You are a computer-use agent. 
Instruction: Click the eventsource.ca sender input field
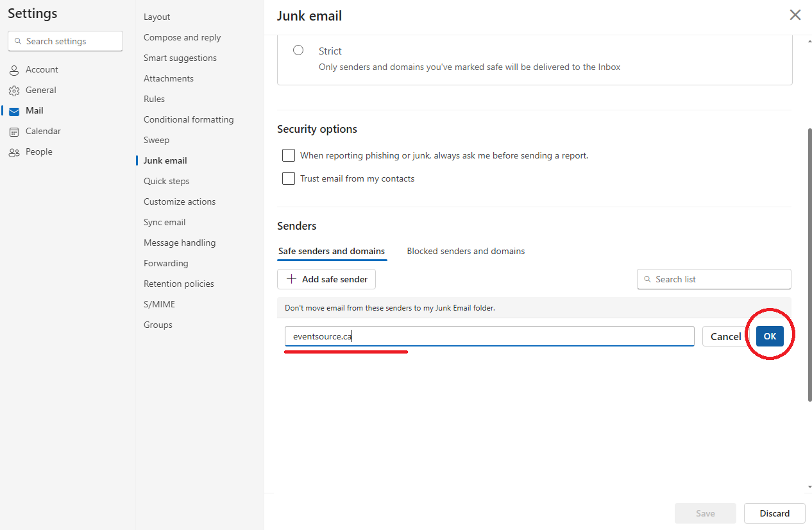point(489,336)
